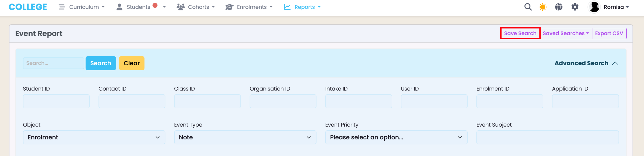This screenshot has width=644, height=156.
Task: Click the Romisa profile avatar
Action: tap(594, 7)
